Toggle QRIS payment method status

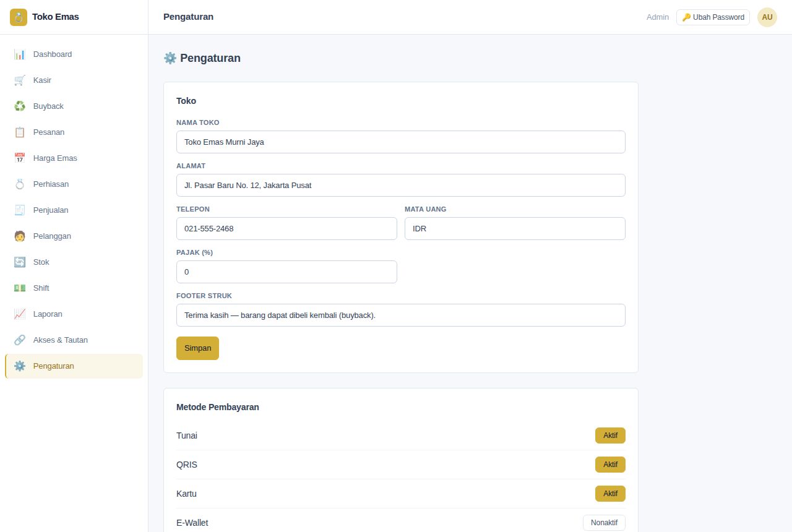click(x=610, y=465)
